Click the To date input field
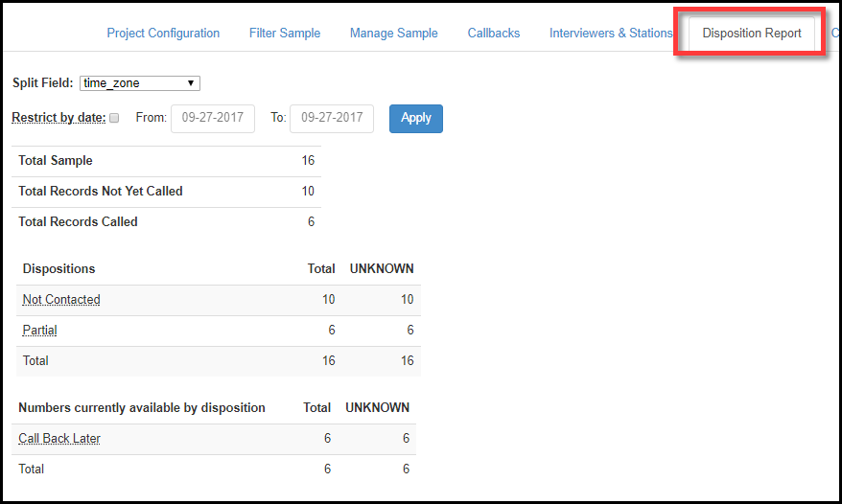 pos(331,118)
